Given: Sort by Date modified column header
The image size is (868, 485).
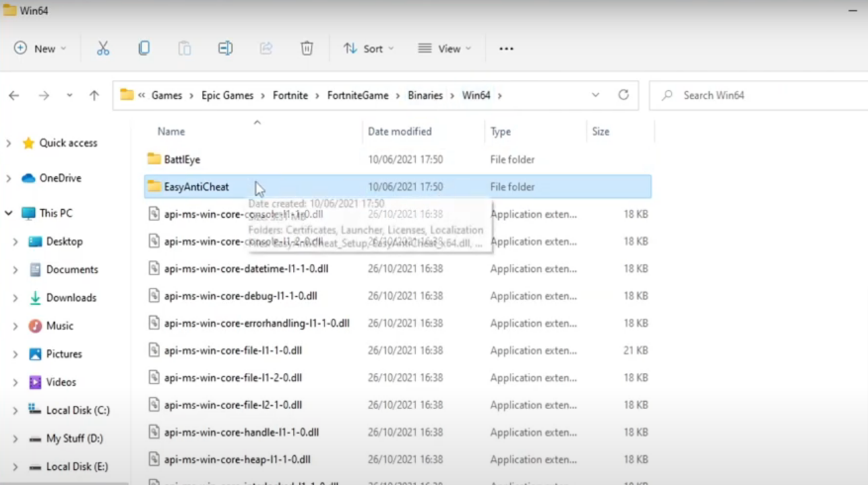Looking at the screenshot, I should 400,131.
